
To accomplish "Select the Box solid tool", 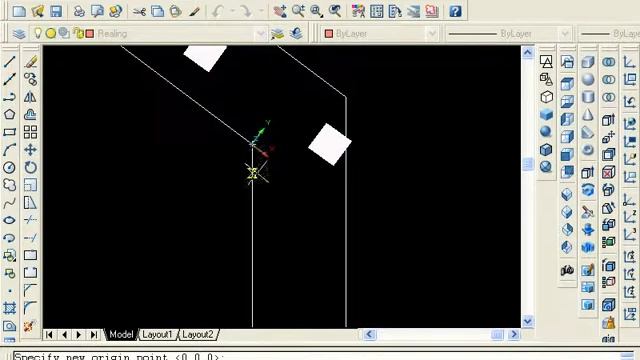I will click(588, 62).
